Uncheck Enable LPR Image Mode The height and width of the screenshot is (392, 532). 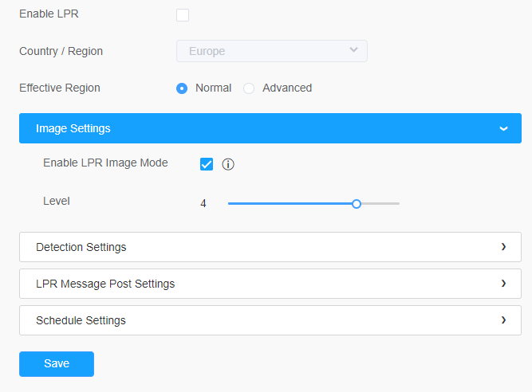coord(207,164)
